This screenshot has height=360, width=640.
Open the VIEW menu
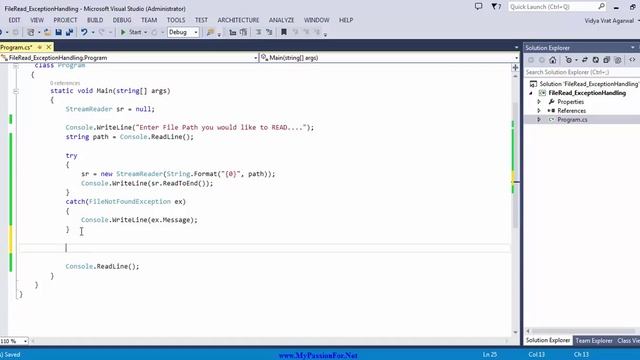[37, 20]
